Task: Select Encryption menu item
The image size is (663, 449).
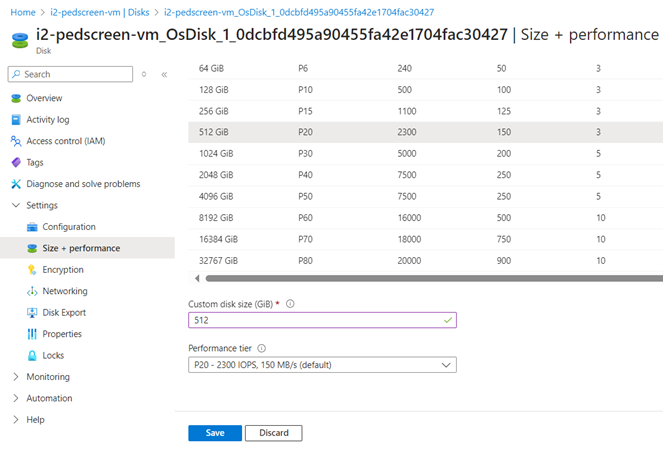Action: (63, 270)
